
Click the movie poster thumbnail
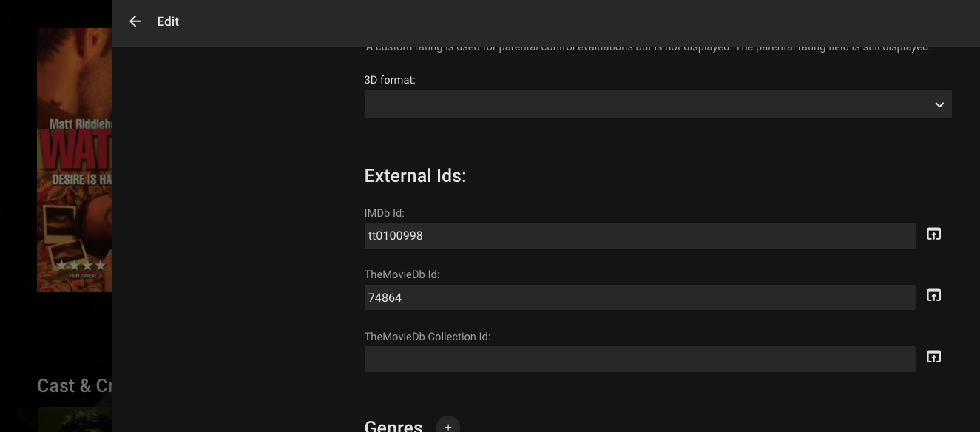coord(74,160)
